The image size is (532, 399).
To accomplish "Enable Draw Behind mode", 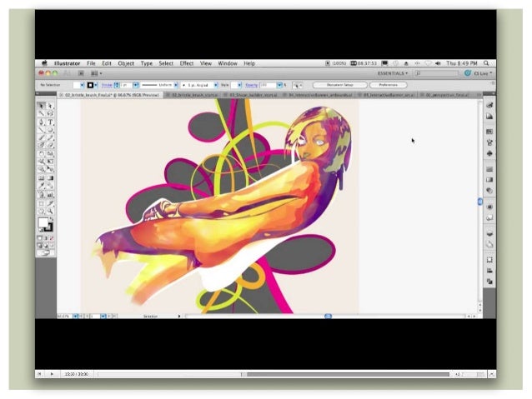I will (46, 246).
